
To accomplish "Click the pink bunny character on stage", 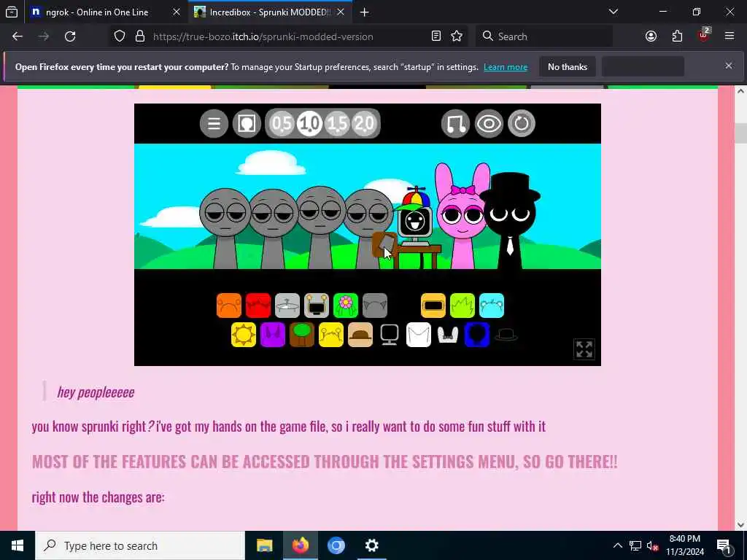I will [x=461, y=216].
